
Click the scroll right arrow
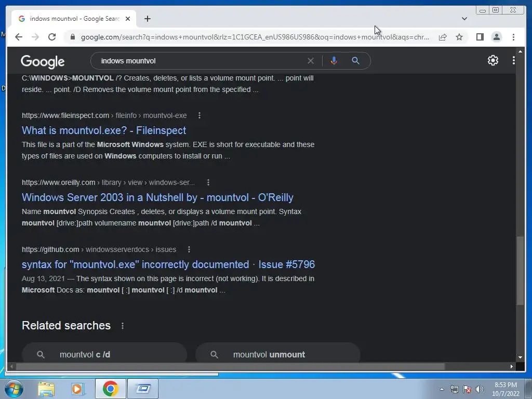(x=512, y=366)
